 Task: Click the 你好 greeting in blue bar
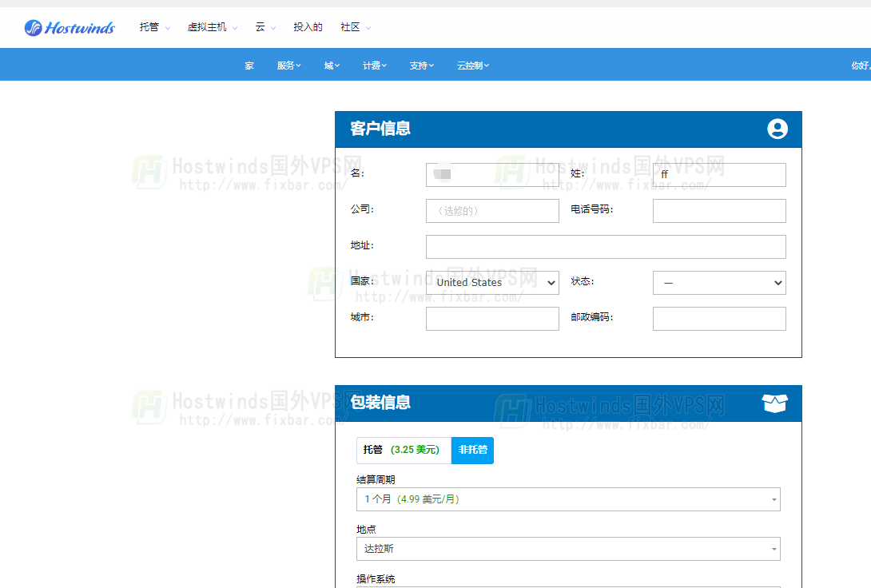click(861, 66)
